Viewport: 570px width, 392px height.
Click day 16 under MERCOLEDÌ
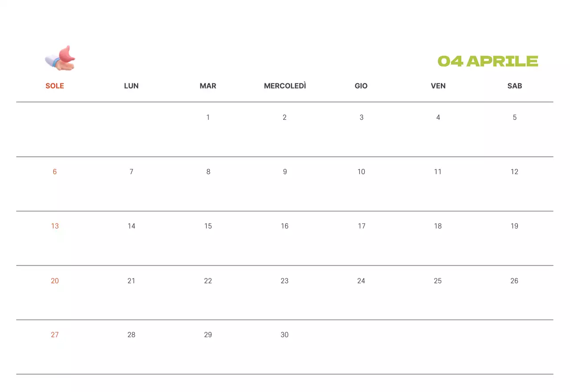pyautogui.click(x=285, y=226)
